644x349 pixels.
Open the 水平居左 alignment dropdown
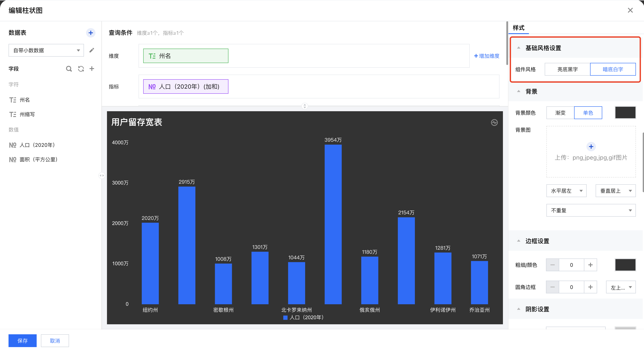coord(566,191)
